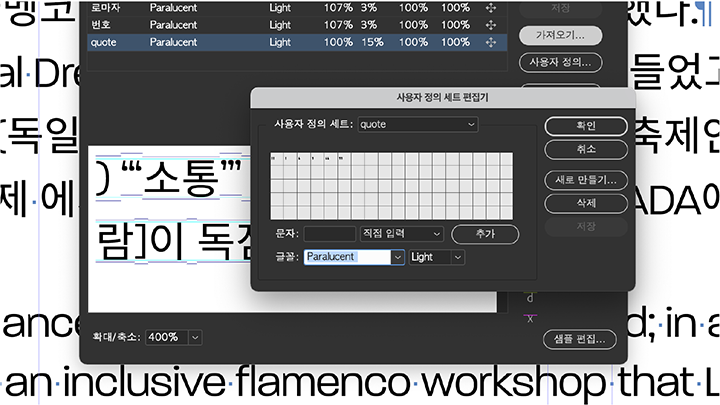Click the baseline adjust icon in the quote row
The width and height of the screenshot is (720, 405).
tap(490, 42)
